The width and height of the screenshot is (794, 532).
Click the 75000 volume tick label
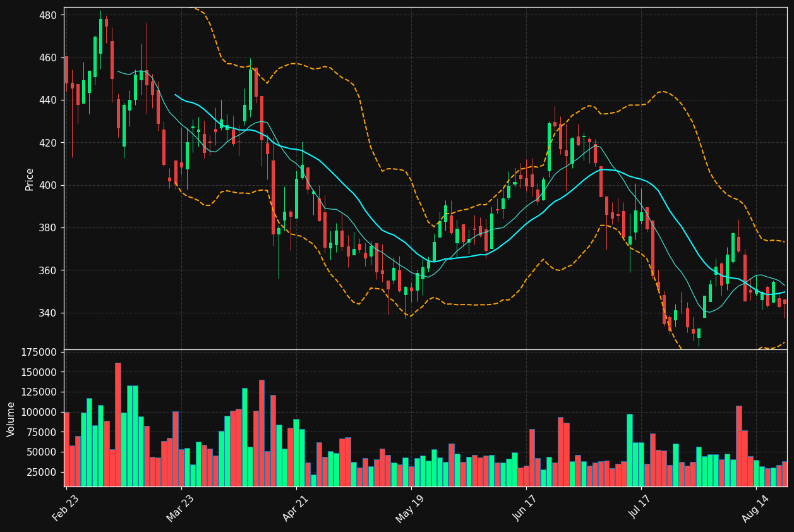click(x=43, y=432)
